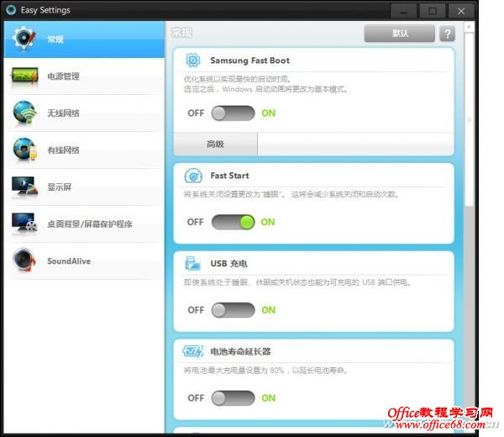The width and height of the screenshot is (504, 437).
Task: Click the ON label of Samsung Fast Boot
Action: pos(269,113)
